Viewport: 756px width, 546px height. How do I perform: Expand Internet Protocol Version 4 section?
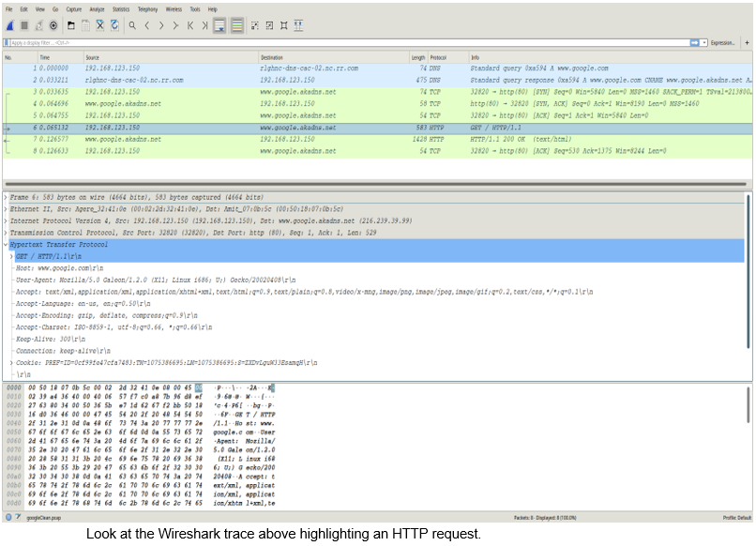point(6,220)
